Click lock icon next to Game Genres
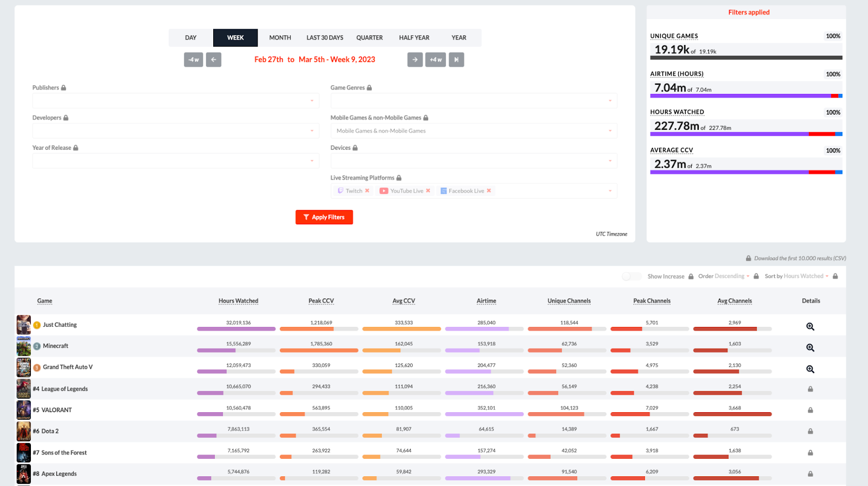This screenshot has width=868, height=486. (x=369, y=87)
